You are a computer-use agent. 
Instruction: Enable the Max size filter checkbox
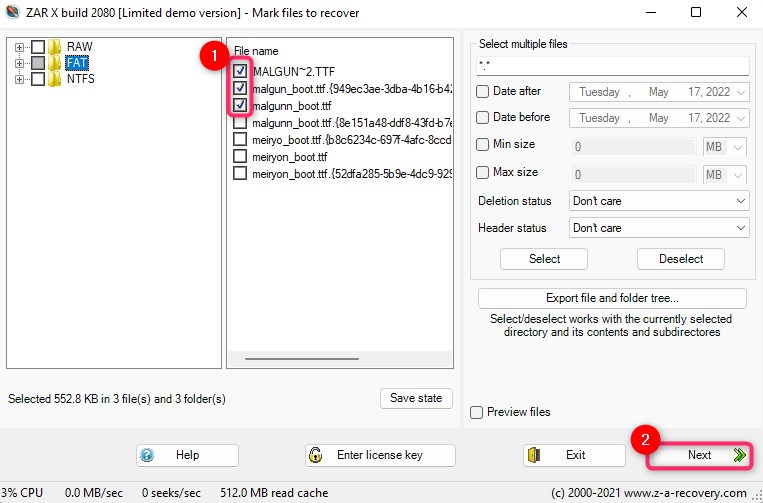(x=482, y=172)
